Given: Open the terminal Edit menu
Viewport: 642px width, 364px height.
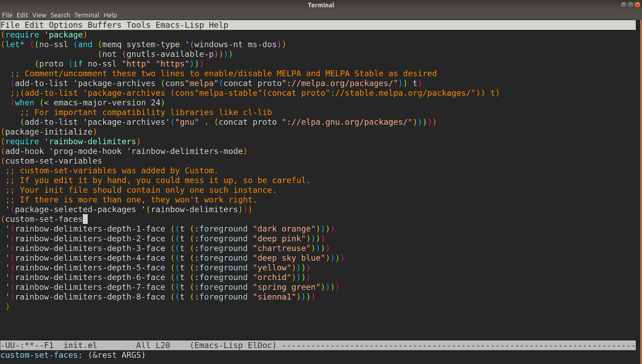Looking at the screenshot, I should 22,15.
